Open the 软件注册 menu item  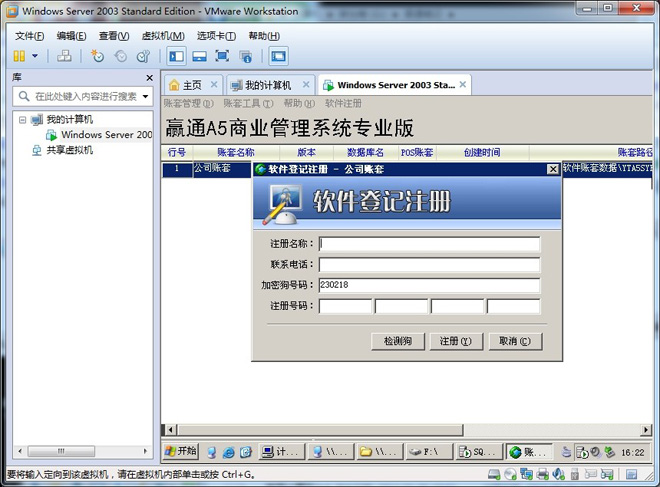coord(343,104)
